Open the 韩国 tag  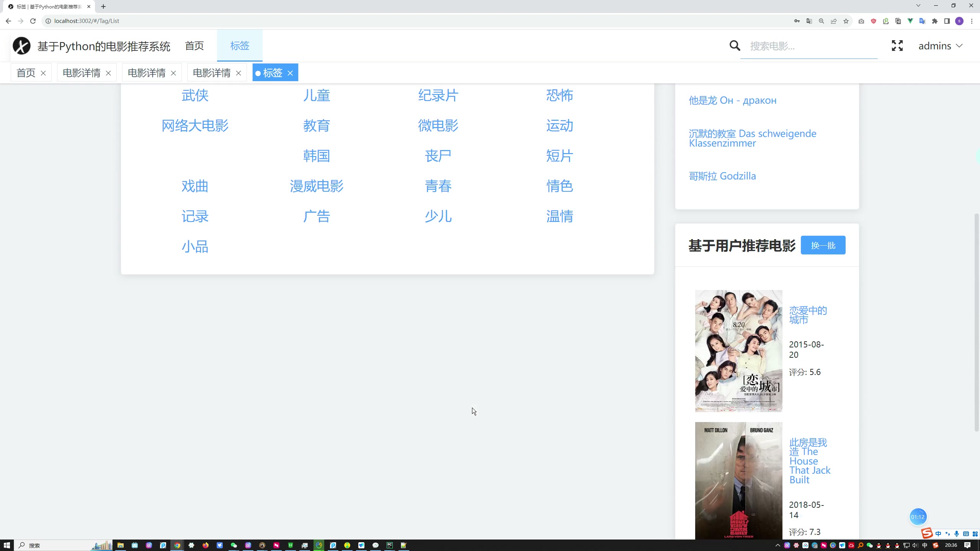point(317,156)
